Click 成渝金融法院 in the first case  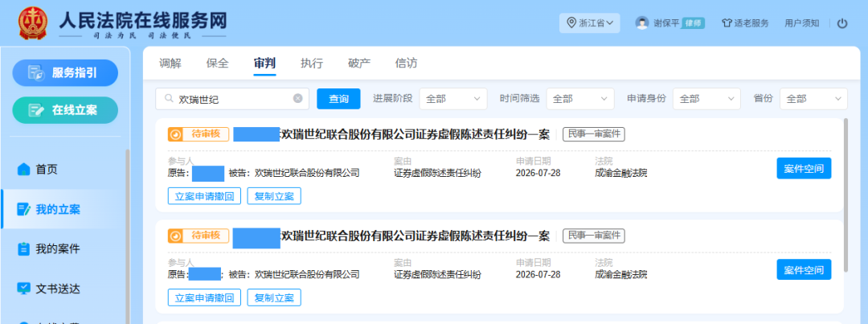(620, 174)
